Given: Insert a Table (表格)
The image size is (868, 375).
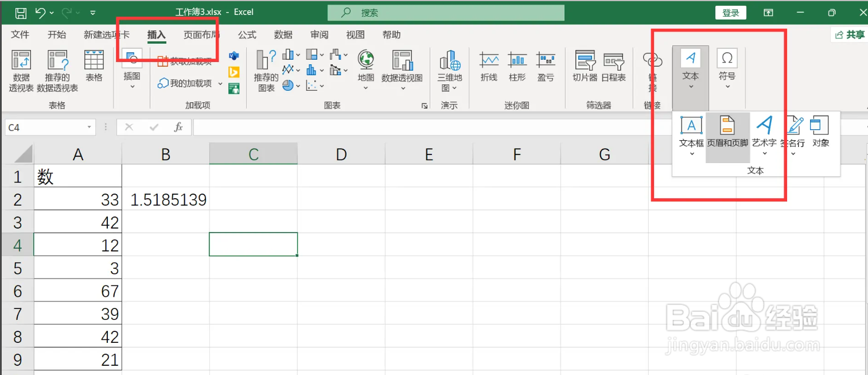Looking at the screenshot, I should tap(94, 66).
